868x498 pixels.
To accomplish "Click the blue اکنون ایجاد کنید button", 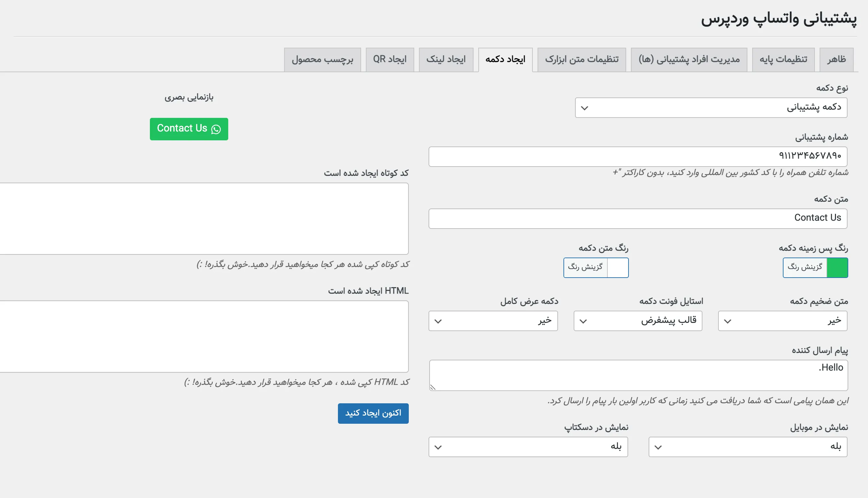I will [373, 413].
